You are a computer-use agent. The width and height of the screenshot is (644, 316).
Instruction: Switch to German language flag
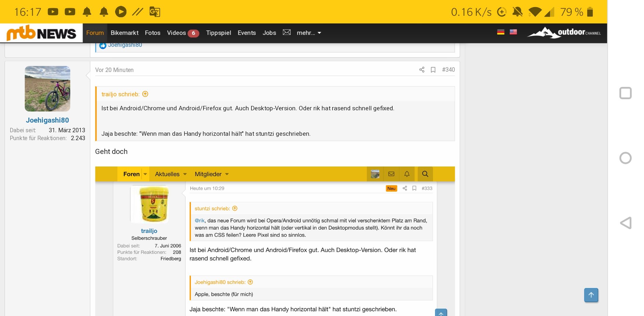point(501,32)
